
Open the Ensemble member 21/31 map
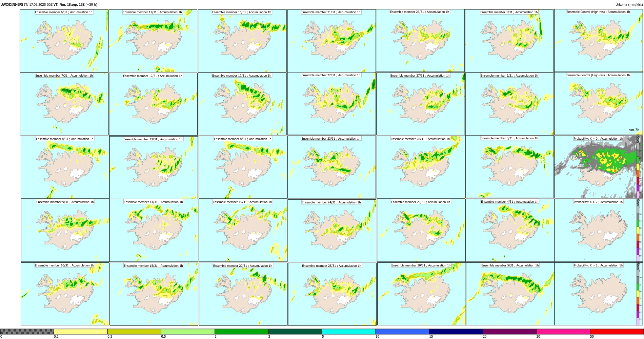(x=331, y=41)
